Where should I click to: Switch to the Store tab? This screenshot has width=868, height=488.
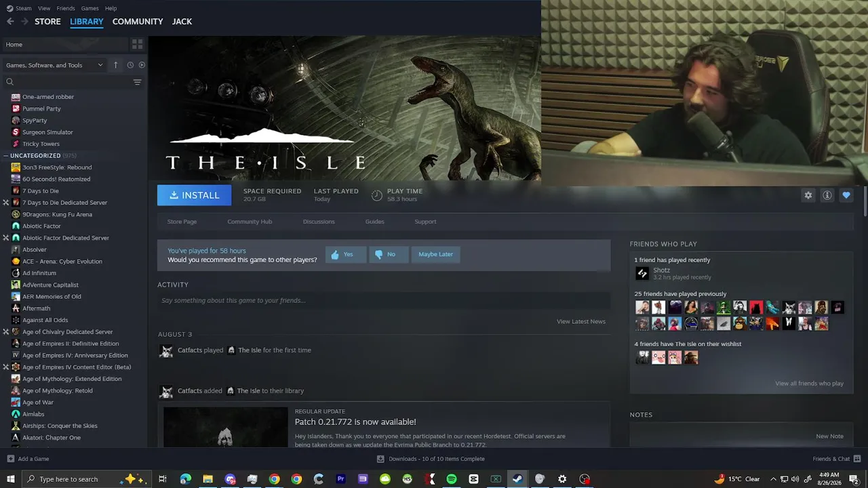tap(48, 22)
